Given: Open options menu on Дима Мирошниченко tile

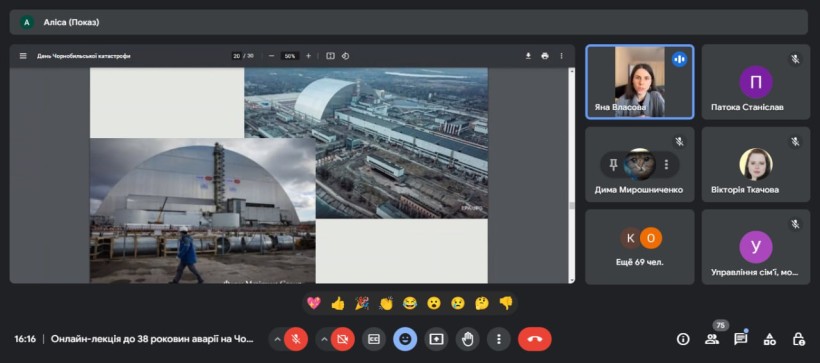Looking at the screenshot, I should click(x=666, y=165).
